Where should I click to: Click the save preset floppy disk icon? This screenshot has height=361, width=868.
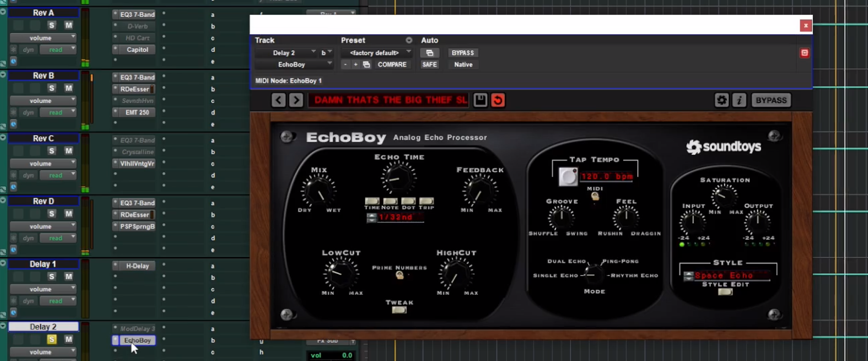480,100
